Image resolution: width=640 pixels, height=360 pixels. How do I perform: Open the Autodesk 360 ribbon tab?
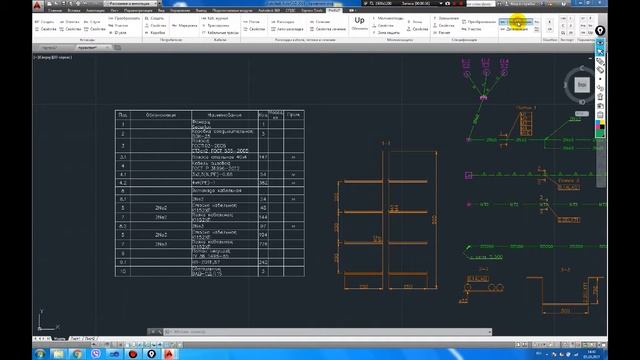pos(269,11)
